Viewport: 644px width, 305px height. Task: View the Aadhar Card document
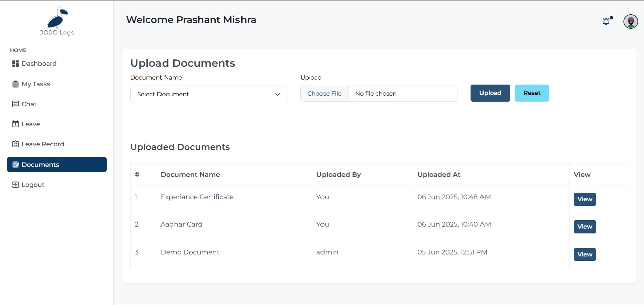[584, 226]
